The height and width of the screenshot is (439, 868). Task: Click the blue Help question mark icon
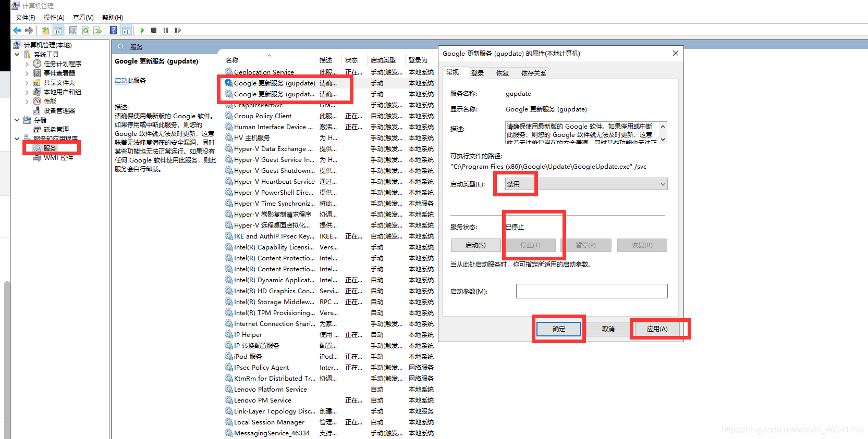coord(113,30)
